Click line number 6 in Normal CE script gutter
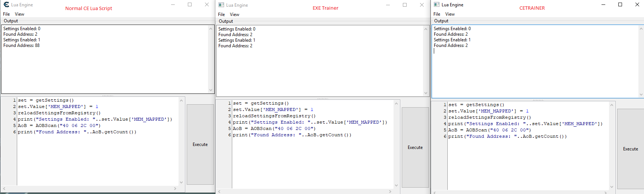 coord(15,132)
